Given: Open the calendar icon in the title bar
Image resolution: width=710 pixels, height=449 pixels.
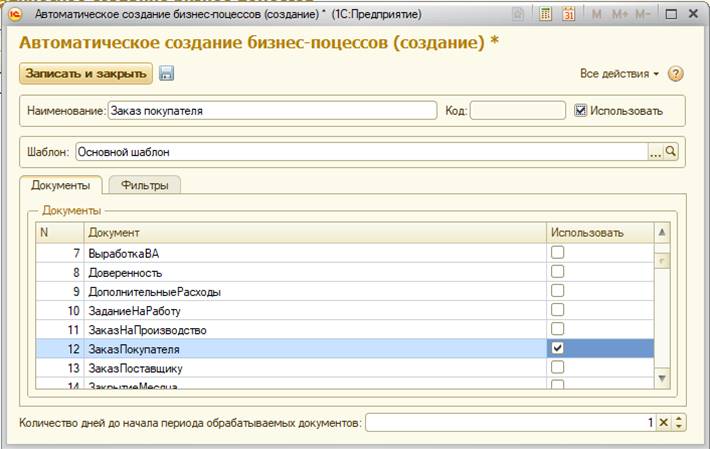Looking at the screenshot, I should (569, 14).
